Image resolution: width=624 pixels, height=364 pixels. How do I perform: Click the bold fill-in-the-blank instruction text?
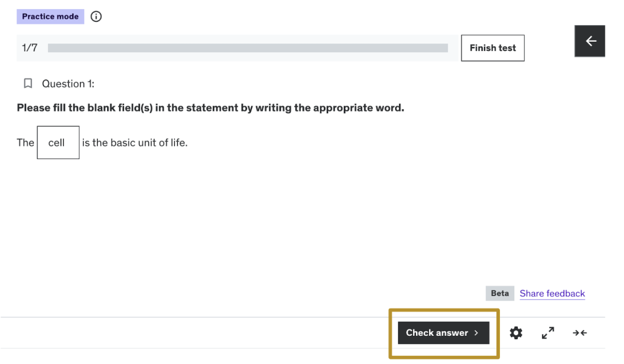coord(210,108)
